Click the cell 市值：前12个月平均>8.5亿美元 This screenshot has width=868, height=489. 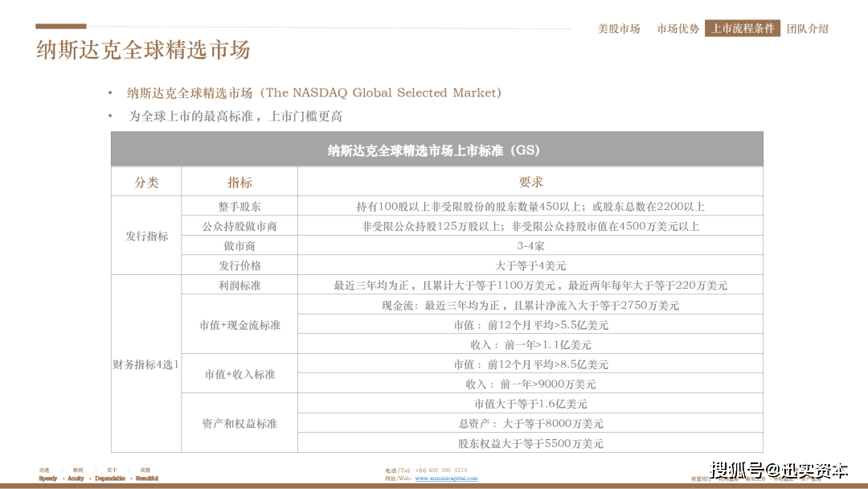coord(530,364)
